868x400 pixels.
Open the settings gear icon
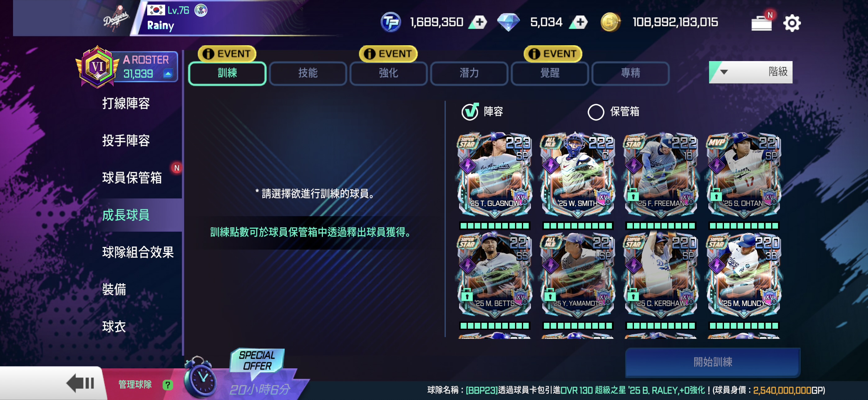(x=792, y=23)
